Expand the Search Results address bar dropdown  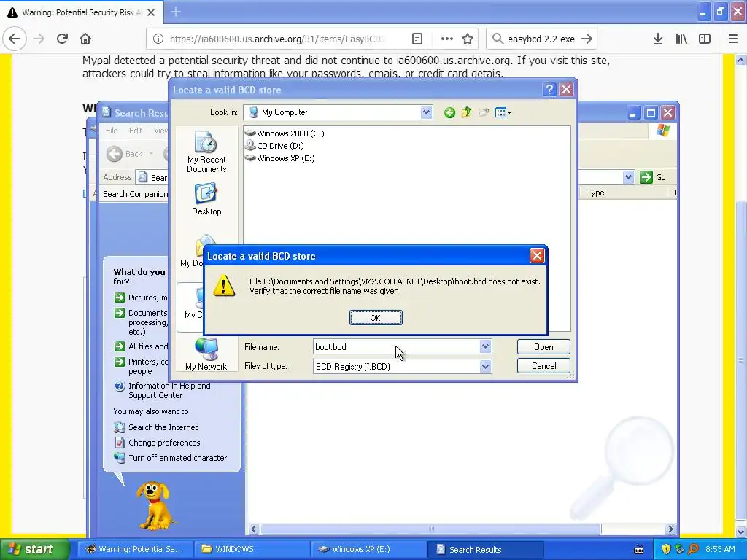pyautogui.click(x=628, y=177)
